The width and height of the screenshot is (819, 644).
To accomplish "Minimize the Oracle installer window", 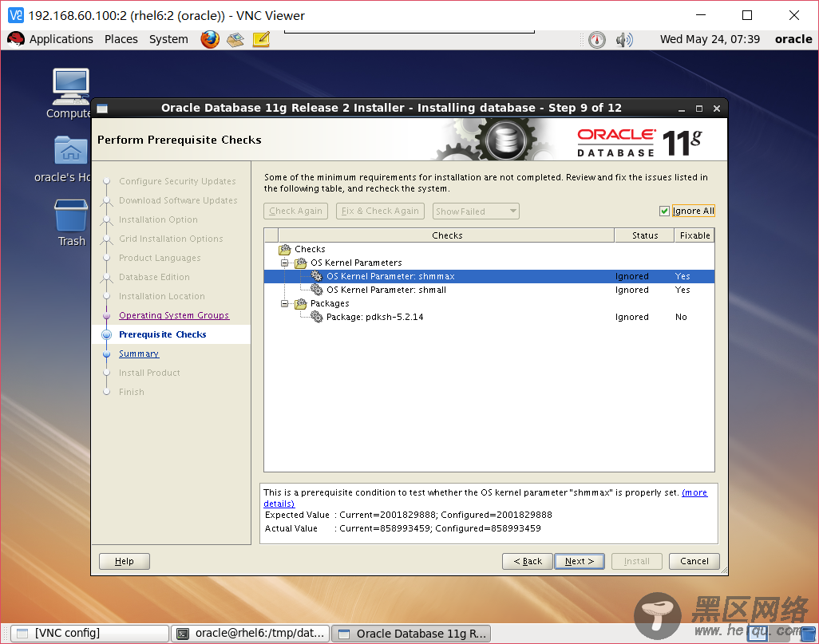I will tap(681, 109).
